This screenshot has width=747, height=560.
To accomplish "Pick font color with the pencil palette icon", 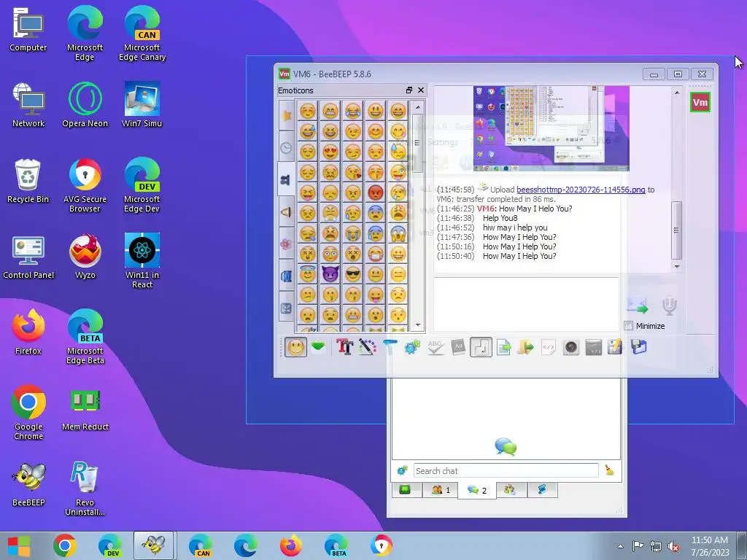I will (x=368, y=347).
